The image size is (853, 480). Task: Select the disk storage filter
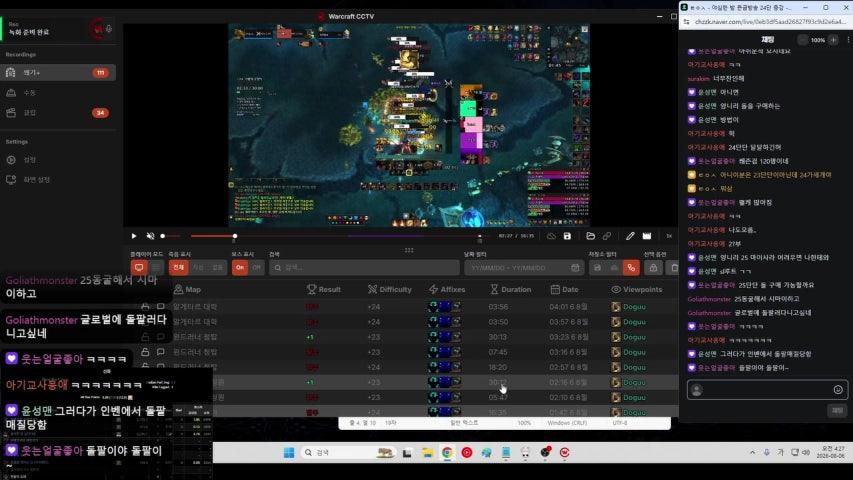click(x=597, y=268)
